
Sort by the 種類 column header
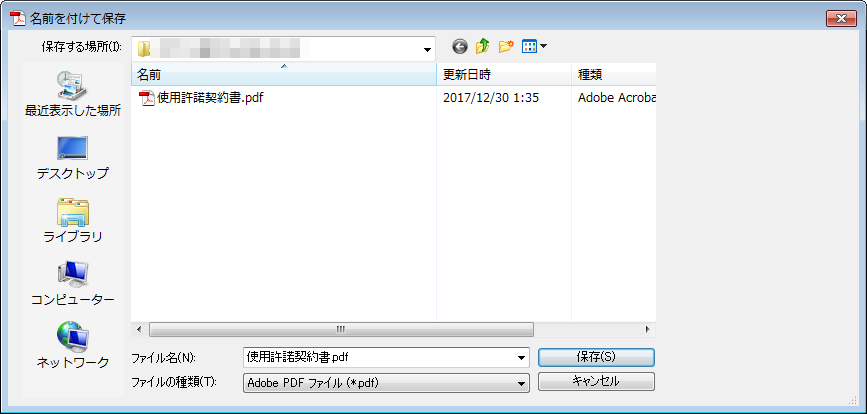point(614,75)
